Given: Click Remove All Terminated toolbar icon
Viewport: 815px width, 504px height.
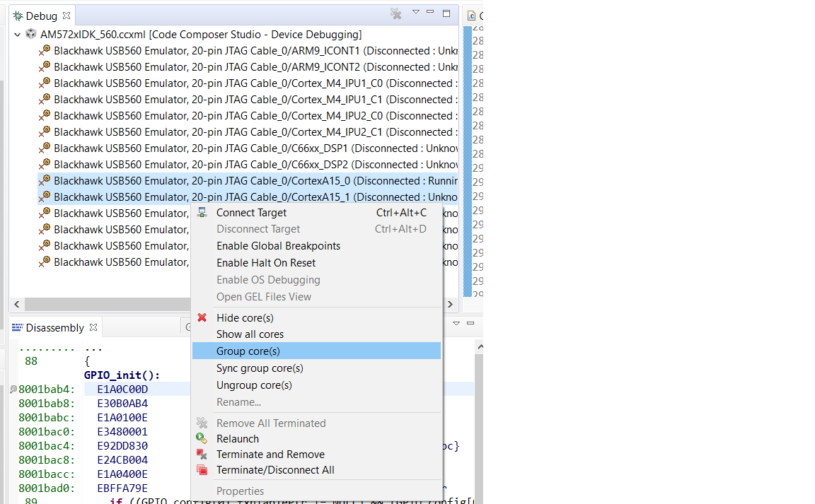Looking at the screenshot, I should click(396, 14).
